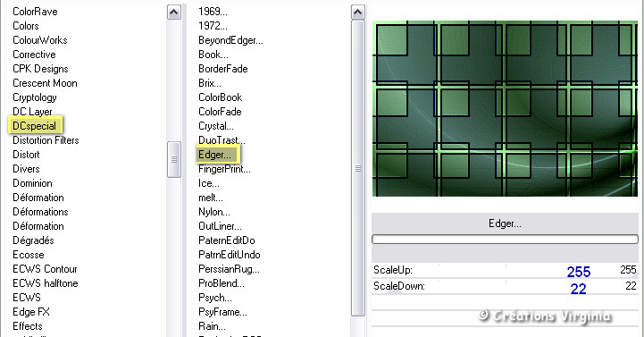Grab the category list scrollbar thumb
Image resolution: width=644 pixels, height=337 pixels.
click(174, 159)
